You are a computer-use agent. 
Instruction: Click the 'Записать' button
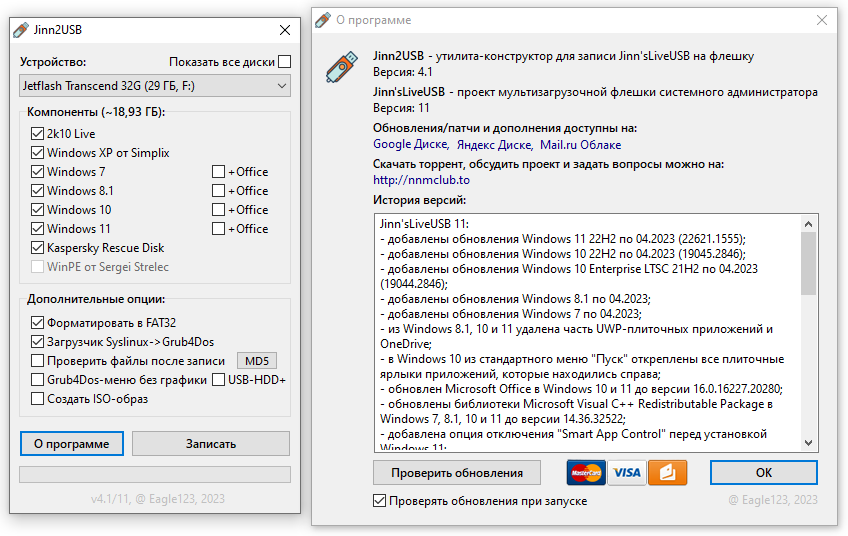211,444
